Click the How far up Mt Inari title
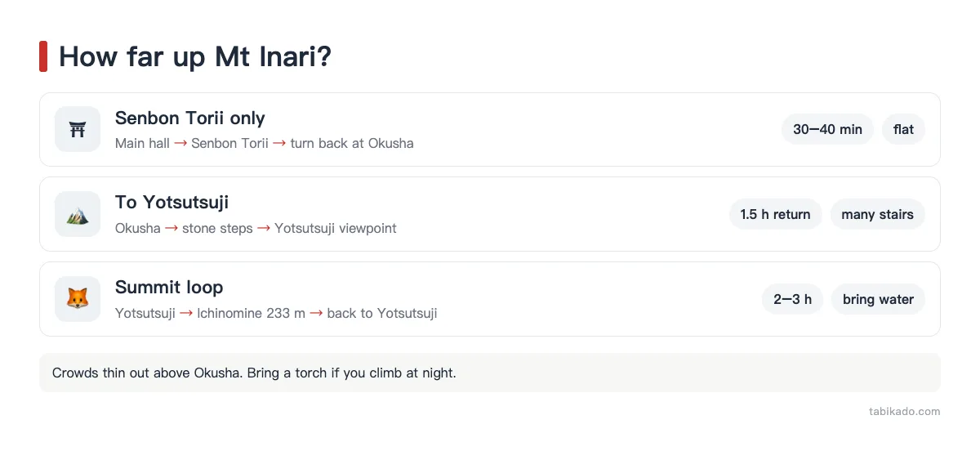 [x=195, y=56]
